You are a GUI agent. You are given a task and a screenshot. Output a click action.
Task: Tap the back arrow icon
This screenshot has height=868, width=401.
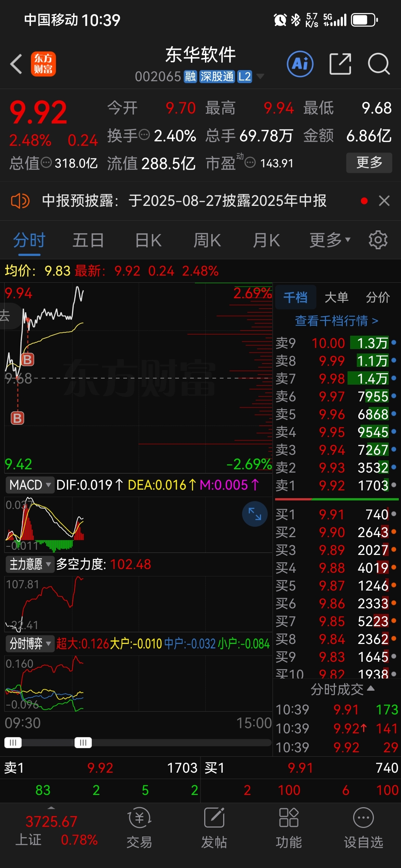(16, 64)
